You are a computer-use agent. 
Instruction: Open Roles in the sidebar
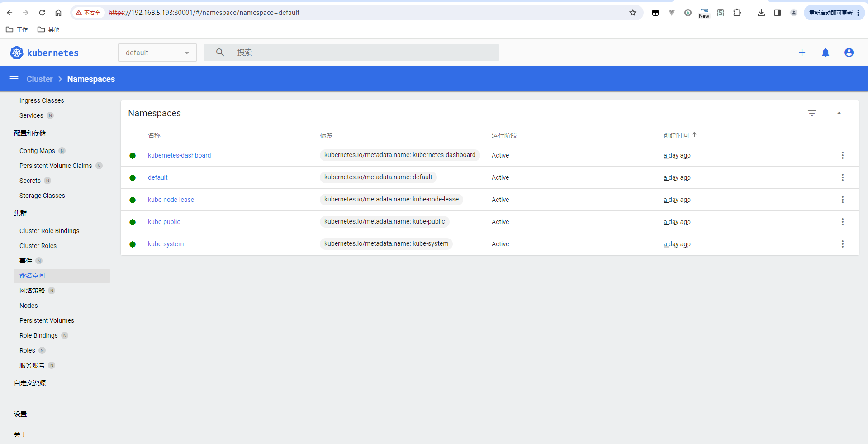27,350
